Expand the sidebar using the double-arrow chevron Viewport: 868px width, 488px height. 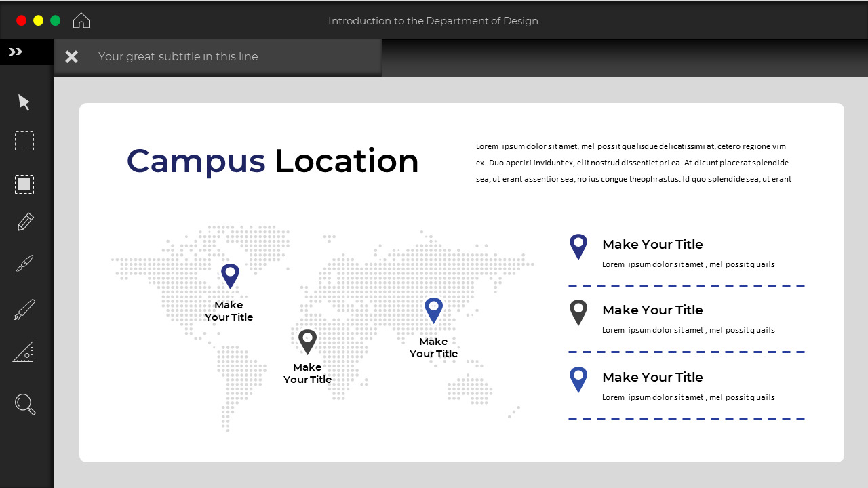pos(15,51)
